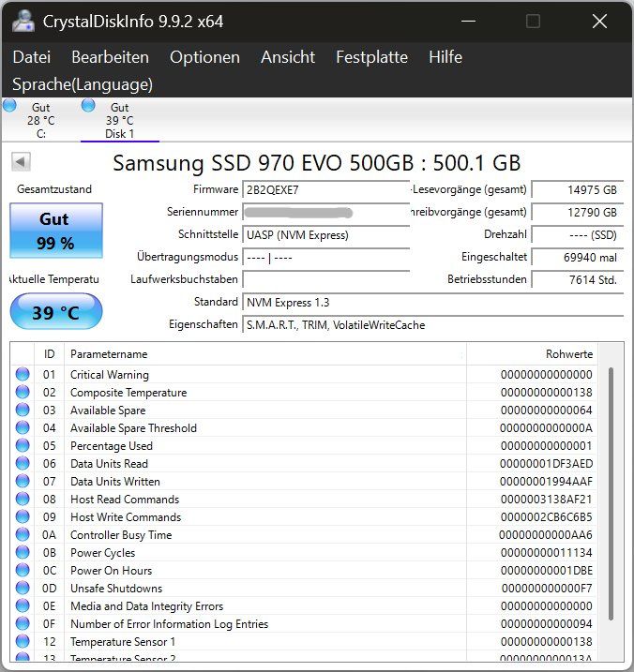Click the status circle for Controller Busy Time
The image size is (634, 672).
pos(23,534)
